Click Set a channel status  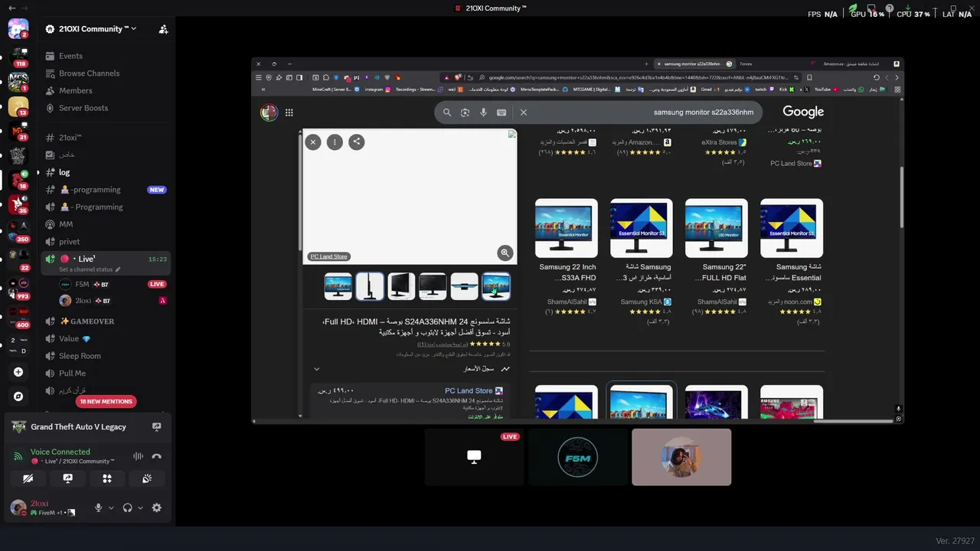[x=90, y=270]
